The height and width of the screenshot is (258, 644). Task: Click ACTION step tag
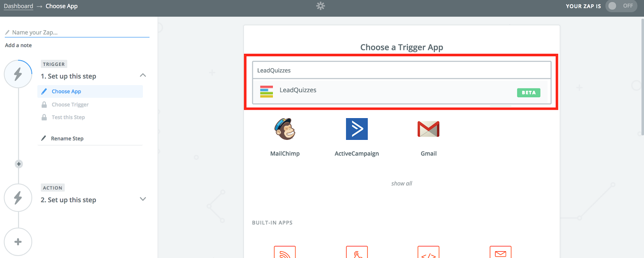tap(53, 188)
